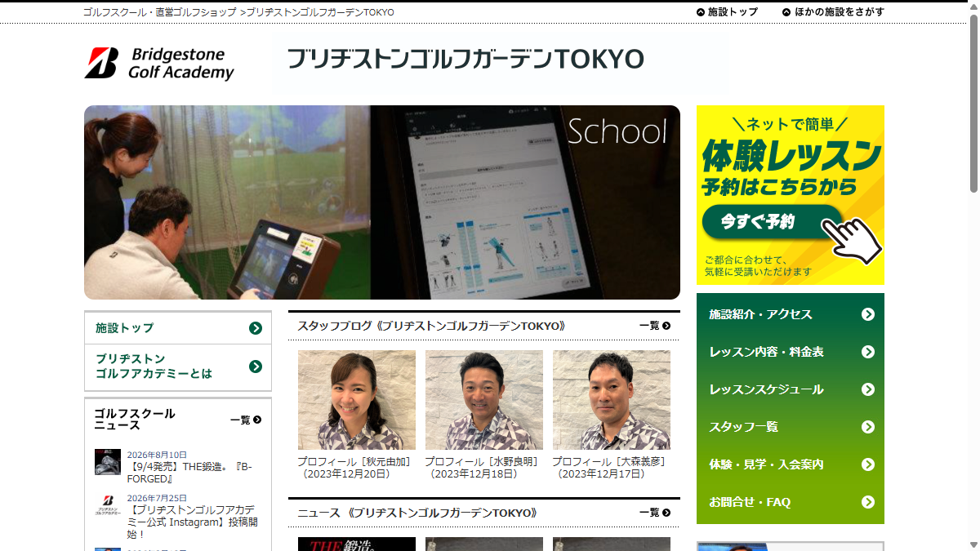Image resolution: width=980 pixels, height=551 pixels.
Task: Click arrow icon beside 施設トップ in header
Action: [701, 12]
